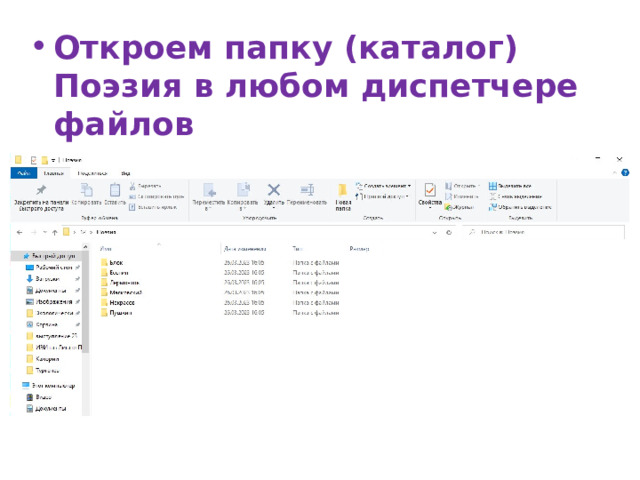The width and height of the screenshot is (640, 480).
Task: Click the Удалить X icon
Action: (x=273, y=190)
